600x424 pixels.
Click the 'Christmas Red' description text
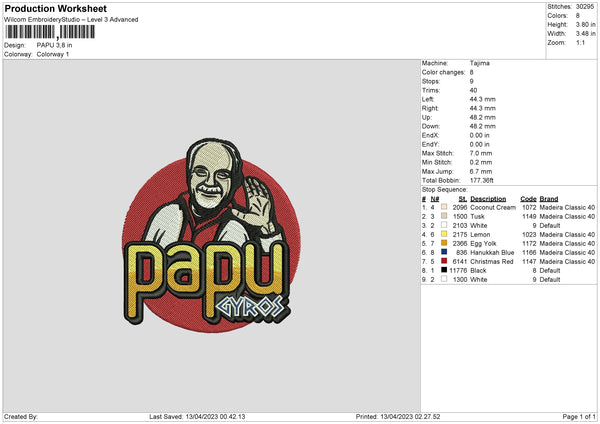492,261
